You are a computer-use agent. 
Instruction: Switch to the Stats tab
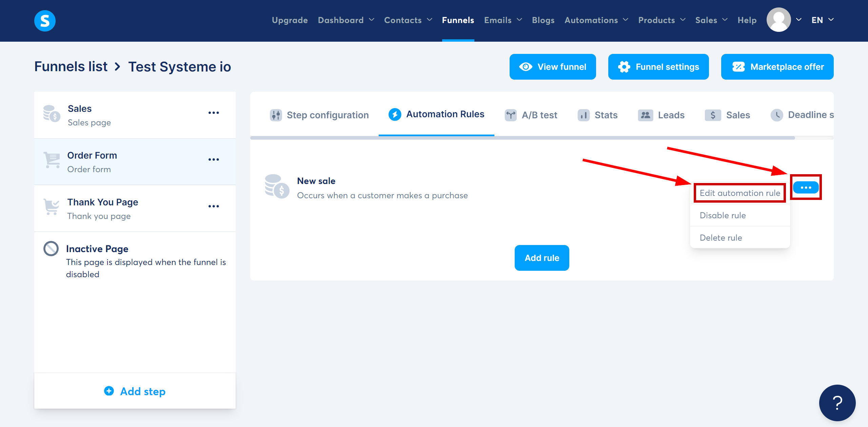597,115
